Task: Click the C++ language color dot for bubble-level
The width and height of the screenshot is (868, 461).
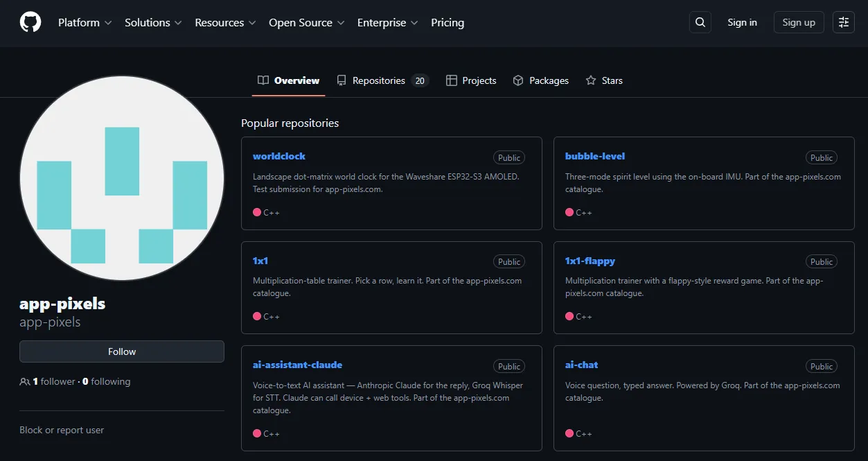Action: coord(569,212)
